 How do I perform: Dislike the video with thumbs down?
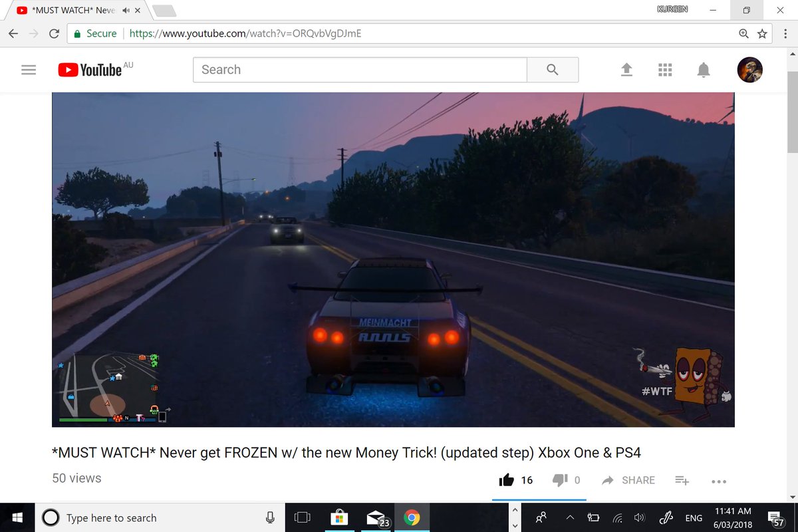point(560,480)
